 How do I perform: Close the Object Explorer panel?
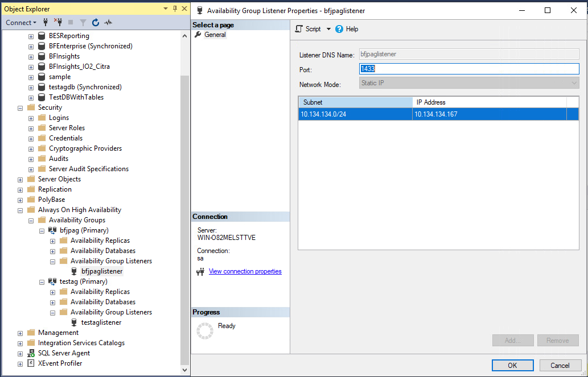[184, 9]
